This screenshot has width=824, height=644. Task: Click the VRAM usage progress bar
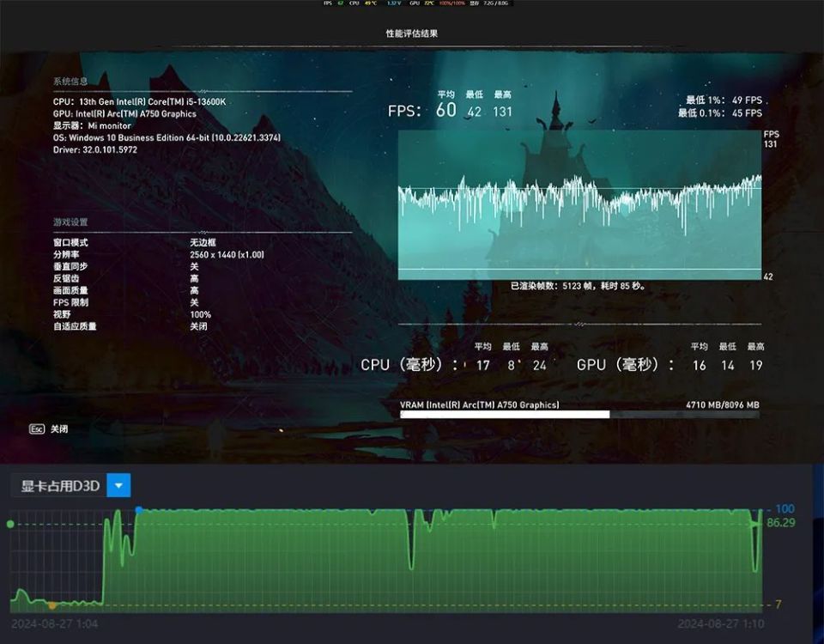coord(579,415)
